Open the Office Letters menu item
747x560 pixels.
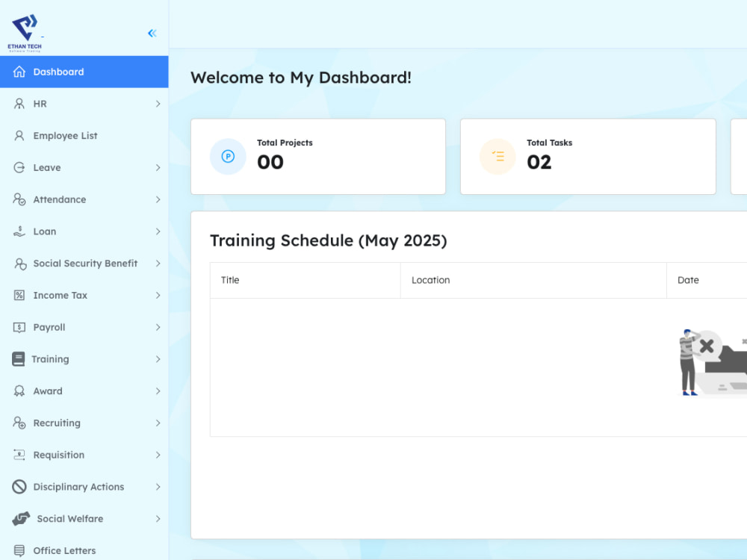pyautogui.click(x=84, y=550)
